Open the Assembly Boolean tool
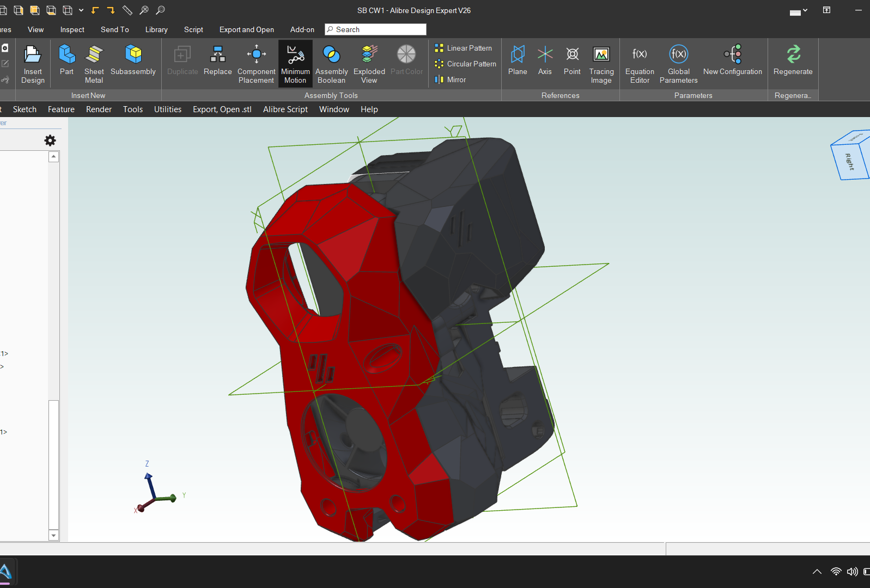 [331, 64]
